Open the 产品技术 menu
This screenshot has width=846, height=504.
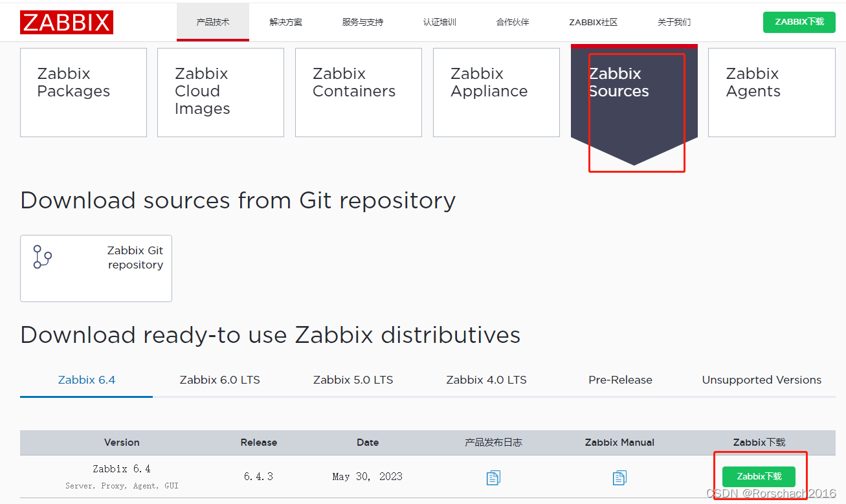(213, 22)
